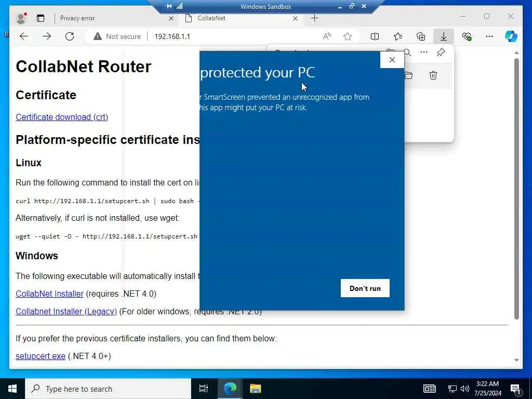
Task: Click the network tray icon
Action: pos(453,389)
